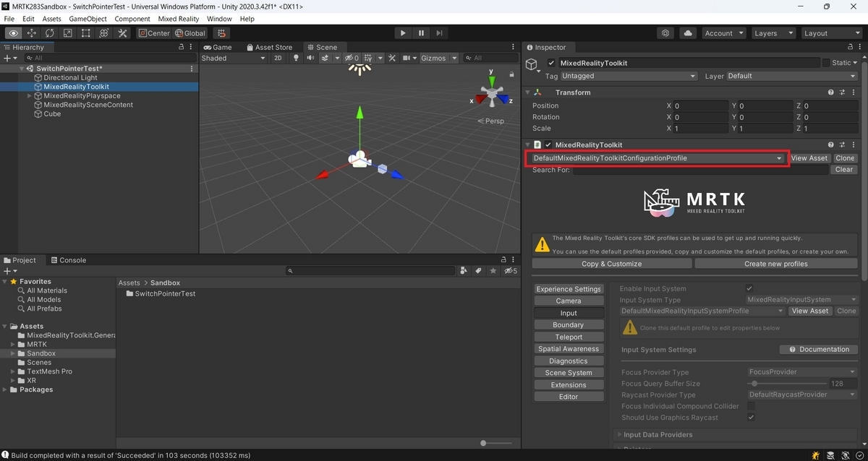
Task: Toggle Enable Input System checkbox
Action: pos(749,288)
